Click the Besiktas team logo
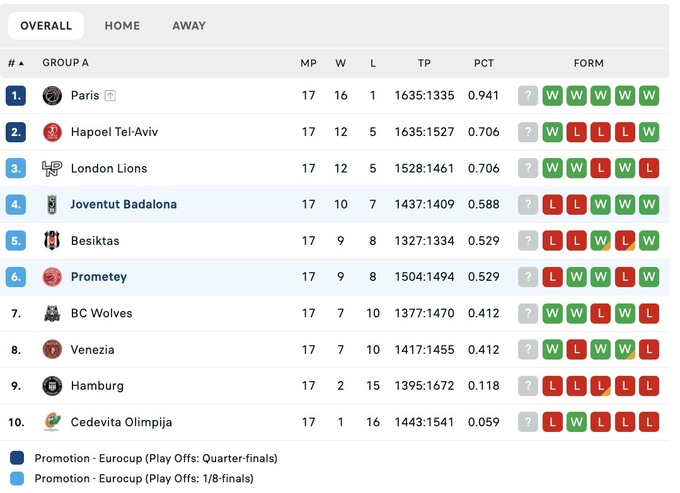 coord(52,241)
